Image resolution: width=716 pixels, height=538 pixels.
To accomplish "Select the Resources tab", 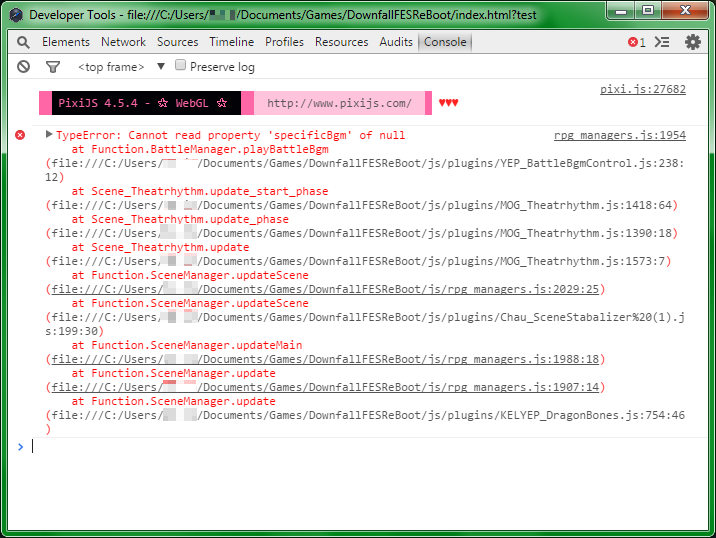I will pos(342,42).
